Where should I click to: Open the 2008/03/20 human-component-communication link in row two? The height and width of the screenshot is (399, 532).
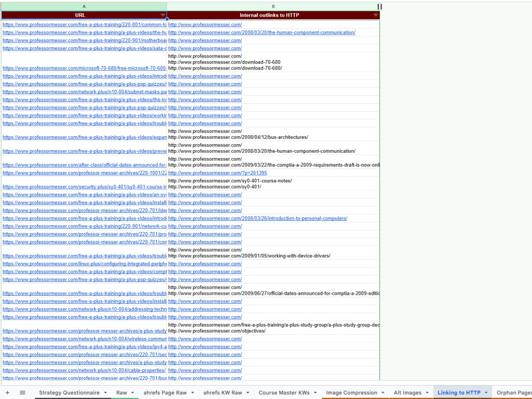[262, 32]
